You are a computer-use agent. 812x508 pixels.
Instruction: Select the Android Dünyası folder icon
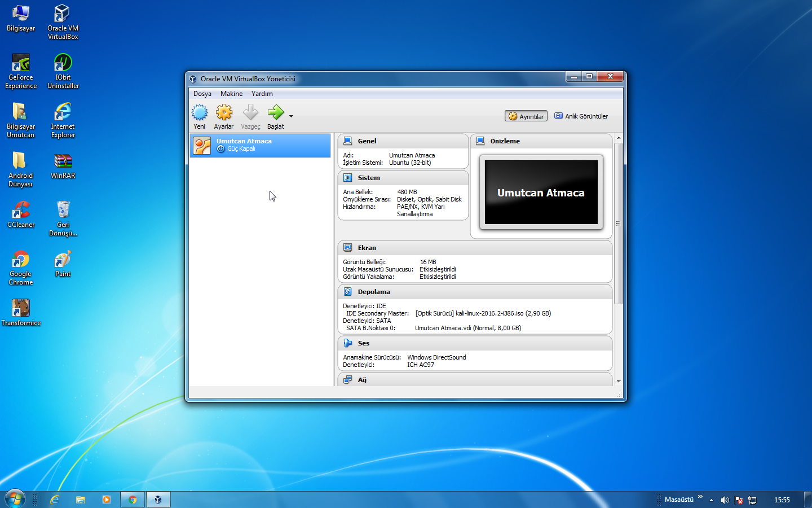pos(21,169)
